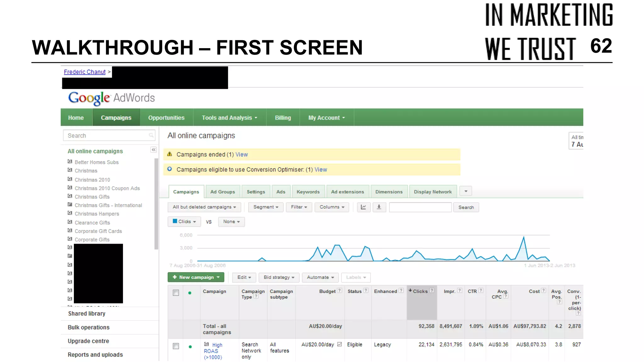Click the Google AdWords logo
Image resolution: width=644 pixels, height=362 pixels.
click(112, 98)
